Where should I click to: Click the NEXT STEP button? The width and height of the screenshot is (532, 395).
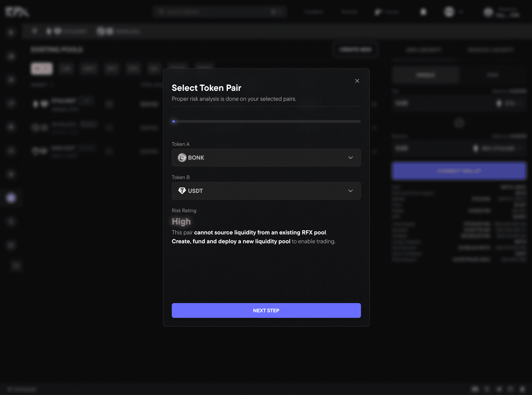click(x=266, y=310)
